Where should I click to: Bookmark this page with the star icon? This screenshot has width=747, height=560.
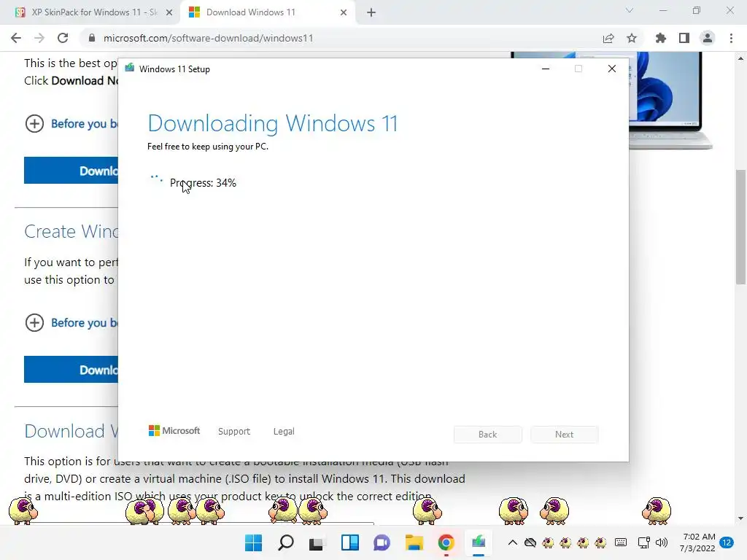pos(632,38)
